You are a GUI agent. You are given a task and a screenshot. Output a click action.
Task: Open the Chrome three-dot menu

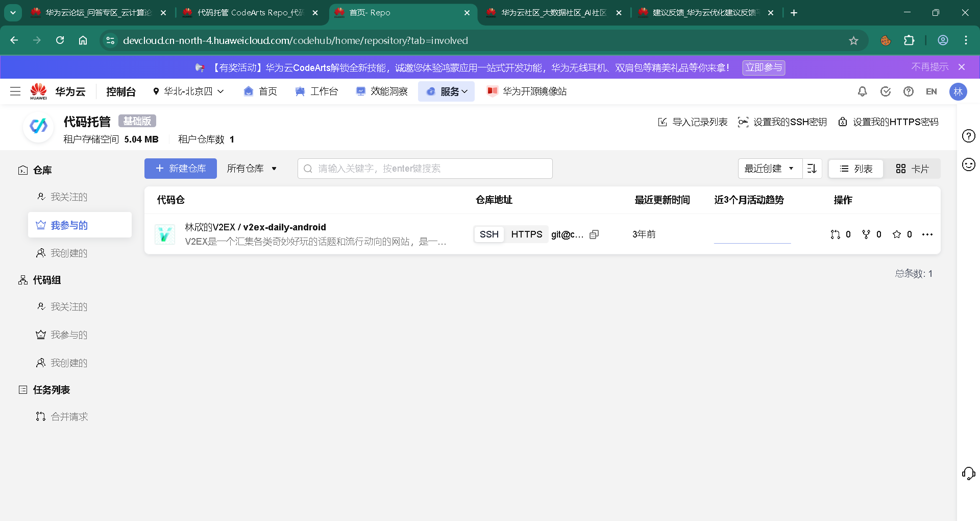[966, 40]
